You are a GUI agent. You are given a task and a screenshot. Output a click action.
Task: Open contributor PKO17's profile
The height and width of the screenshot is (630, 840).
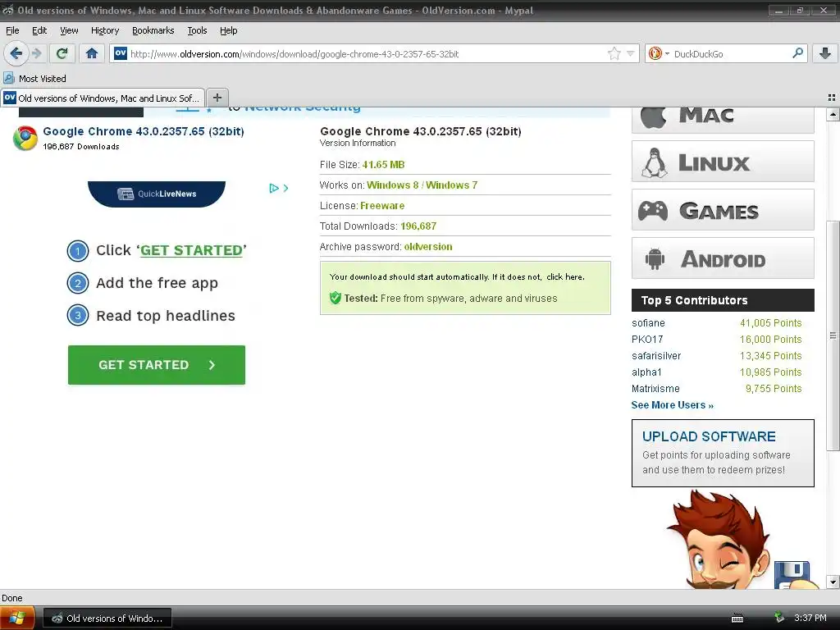tap(647, 339)
